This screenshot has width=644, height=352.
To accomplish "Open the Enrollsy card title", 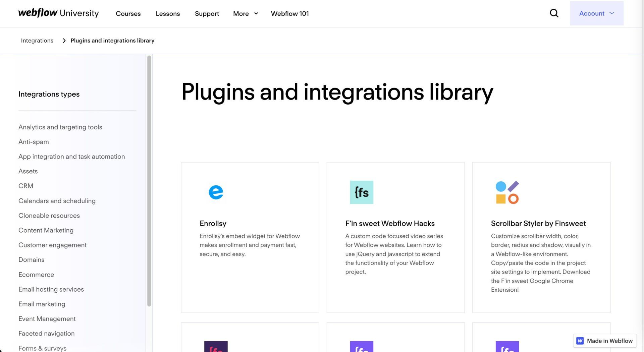I will 213,224.
